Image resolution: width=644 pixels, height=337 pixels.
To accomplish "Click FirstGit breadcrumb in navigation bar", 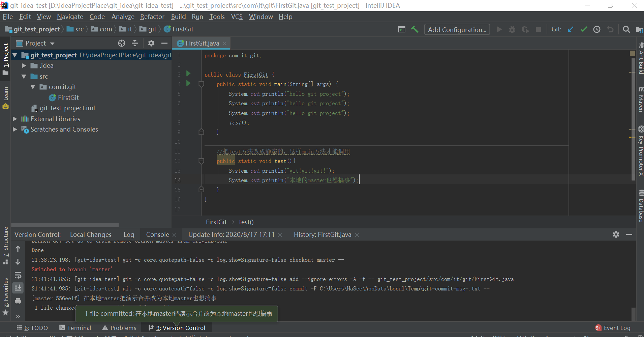I will (x=179, y=29).
